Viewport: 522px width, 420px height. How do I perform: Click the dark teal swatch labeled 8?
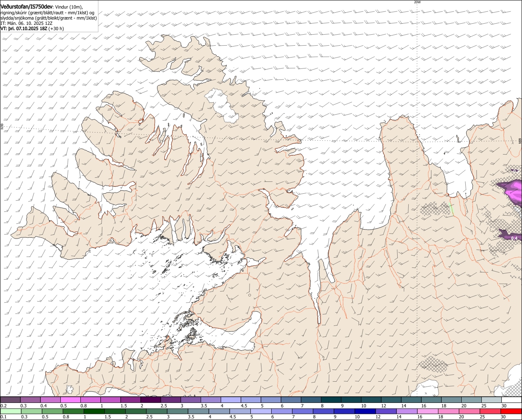coord(331,400)
